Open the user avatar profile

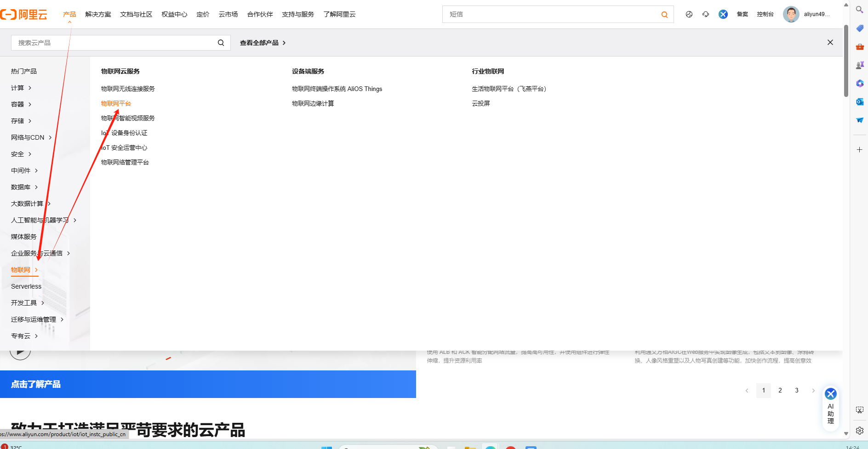point(791,14)
